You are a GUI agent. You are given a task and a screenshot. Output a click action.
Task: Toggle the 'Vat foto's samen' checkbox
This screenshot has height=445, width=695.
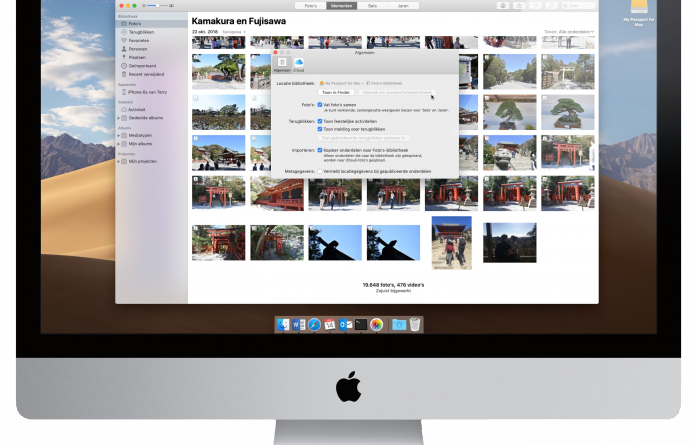coord(320,104)
